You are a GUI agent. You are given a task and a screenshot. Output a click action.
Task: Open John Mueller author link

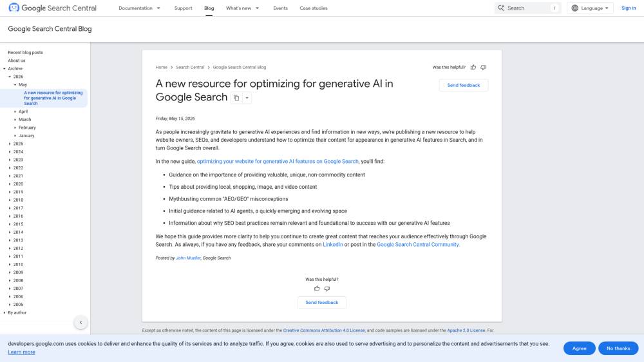click(188, 258)
